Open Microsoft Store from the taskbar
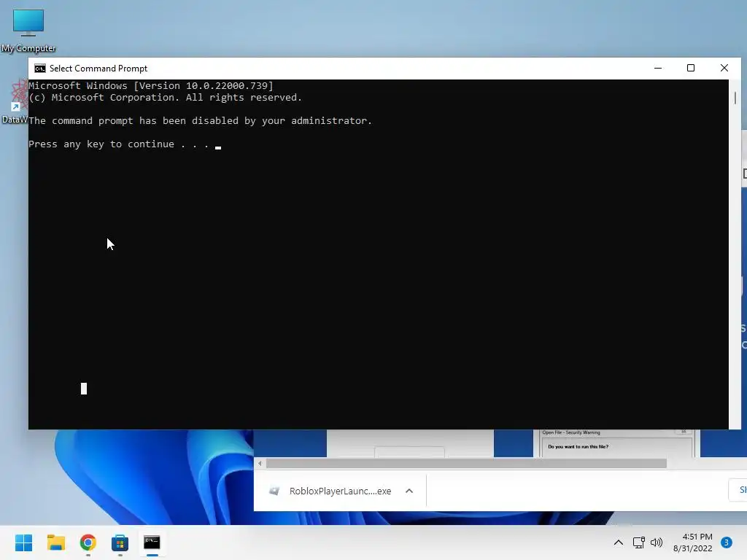The height and width of the screenshot is (560, 747). [120, 542]
